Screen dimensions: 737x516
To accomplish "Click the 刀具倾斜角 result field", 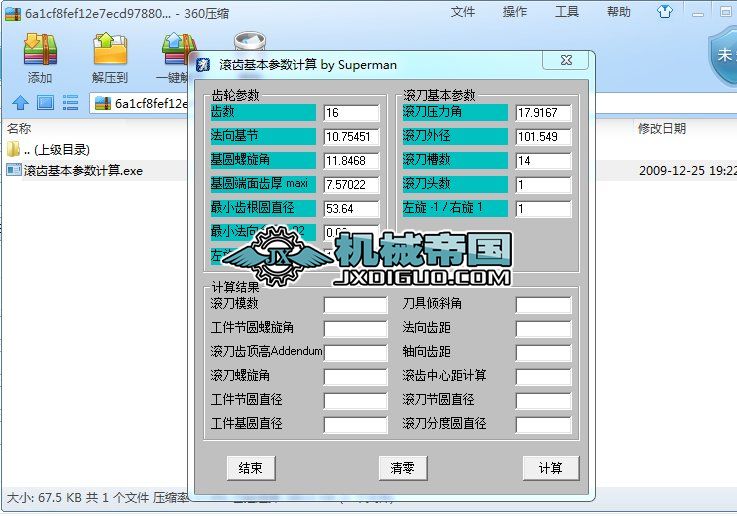I will [543, 305].
